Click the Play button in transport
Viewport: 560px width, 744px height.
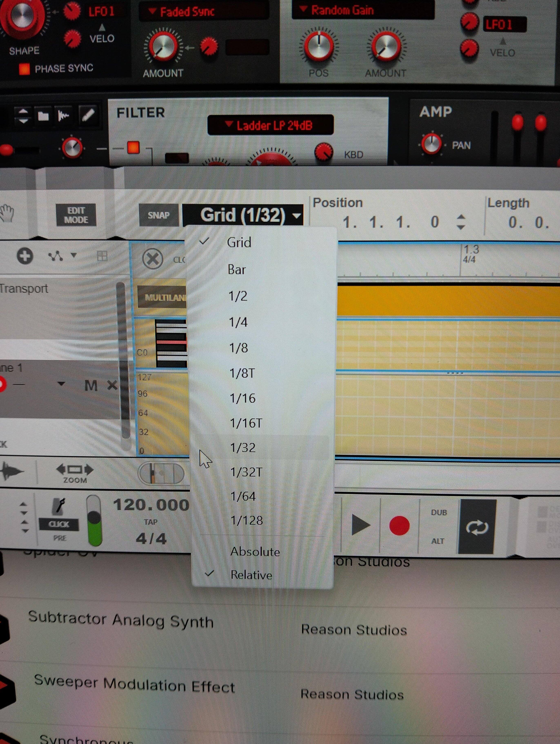[360, 525]
